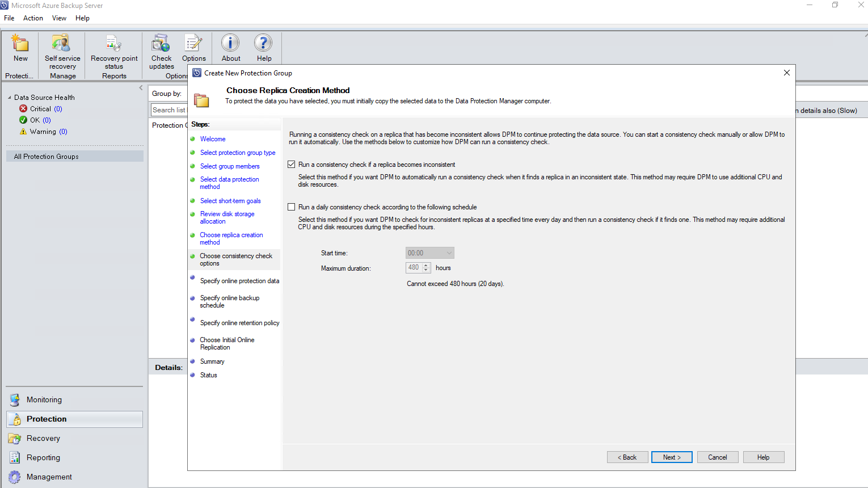This screenshot has width=868, height=488.
Task: Click the Back button
Action: click(627, 457)
